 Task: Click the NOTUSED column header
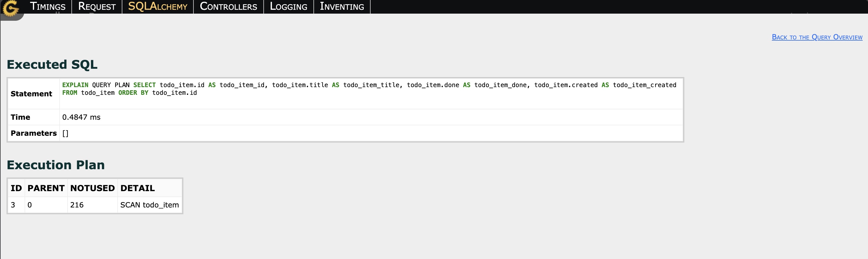click(92, 188)
